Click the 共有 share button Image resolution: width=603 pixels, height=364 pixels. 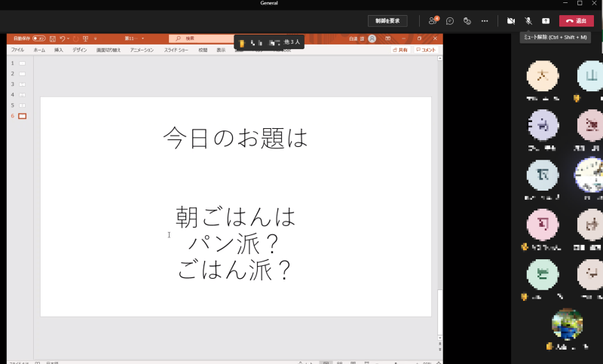tap(400, 50)
